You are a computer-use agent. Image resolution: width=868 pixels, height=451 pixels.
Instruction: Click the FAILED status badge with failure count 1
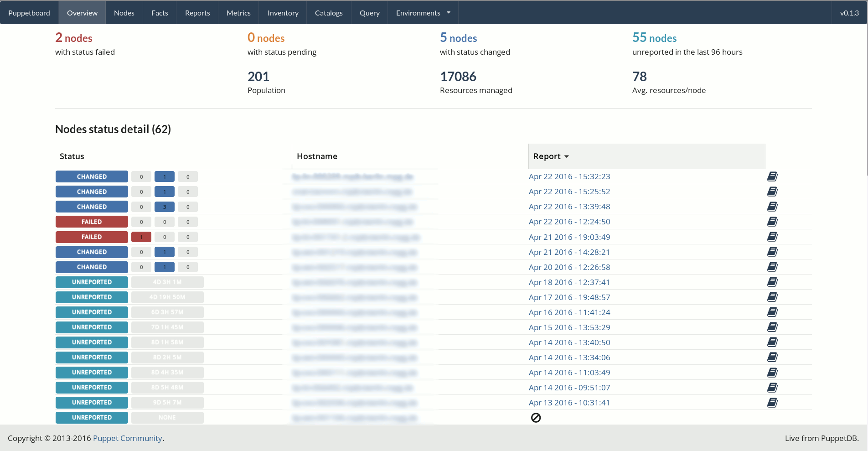click(92, 237)
